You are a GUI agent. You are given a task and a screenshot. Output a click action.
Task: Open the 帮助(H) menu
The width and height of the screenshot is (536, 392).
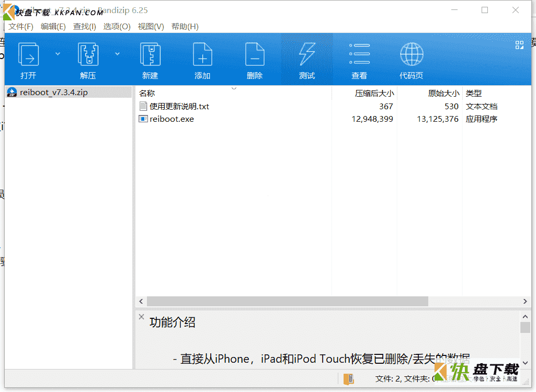pyautogui.click(x=185, y=26)
